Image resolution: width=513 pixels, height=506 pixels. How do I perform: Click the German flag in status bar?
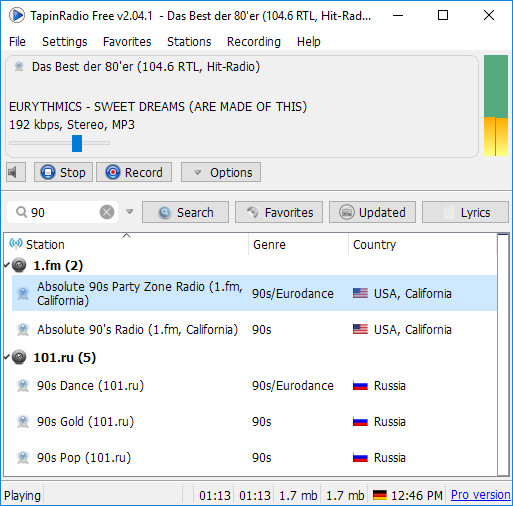tap(379, 495)
